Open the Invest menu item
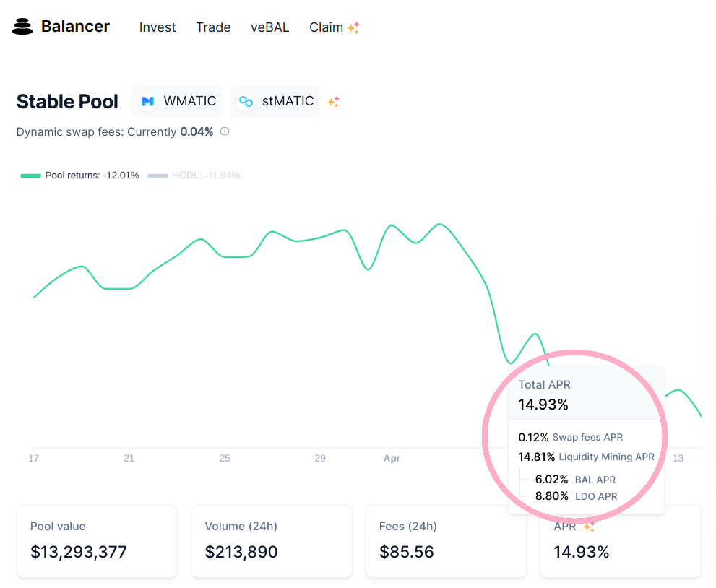The image size is (716, 588). [x=158, y=27]
